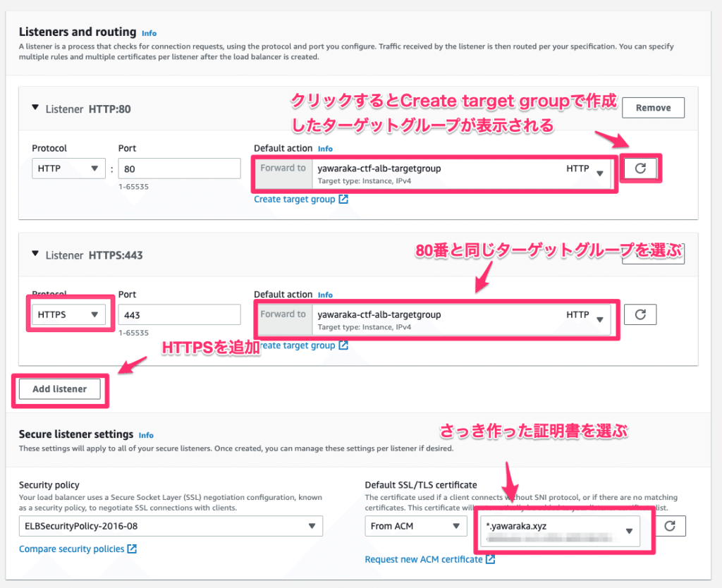Remove the HTTP:80 listener
The width and height of the screenshot is (722, 588).
coord(652,107)
